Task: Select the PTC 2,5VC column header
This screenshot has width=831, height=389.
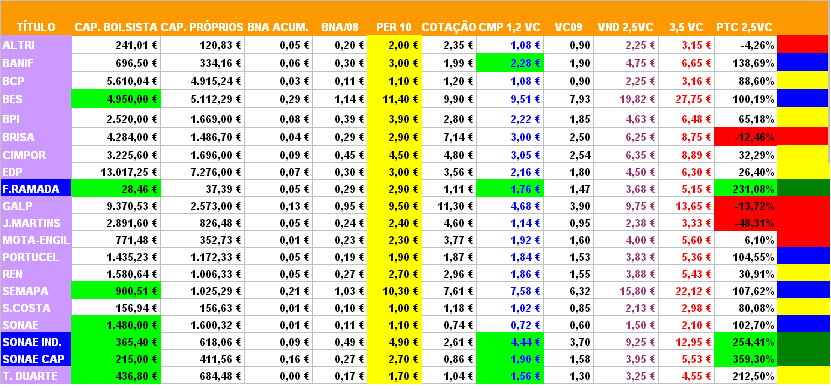Action: pos(744,27)
